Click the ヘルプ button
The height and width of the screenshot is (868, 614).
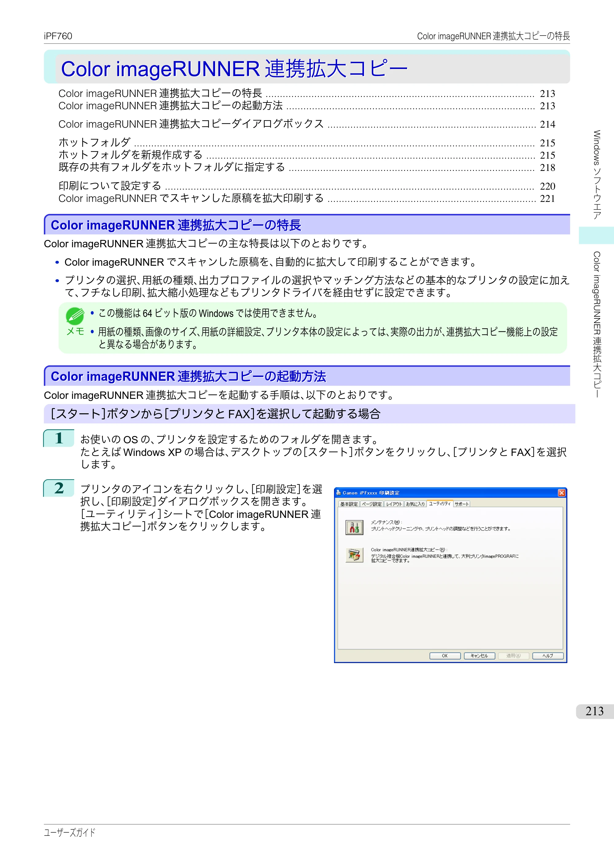click(x=548, y=656)
